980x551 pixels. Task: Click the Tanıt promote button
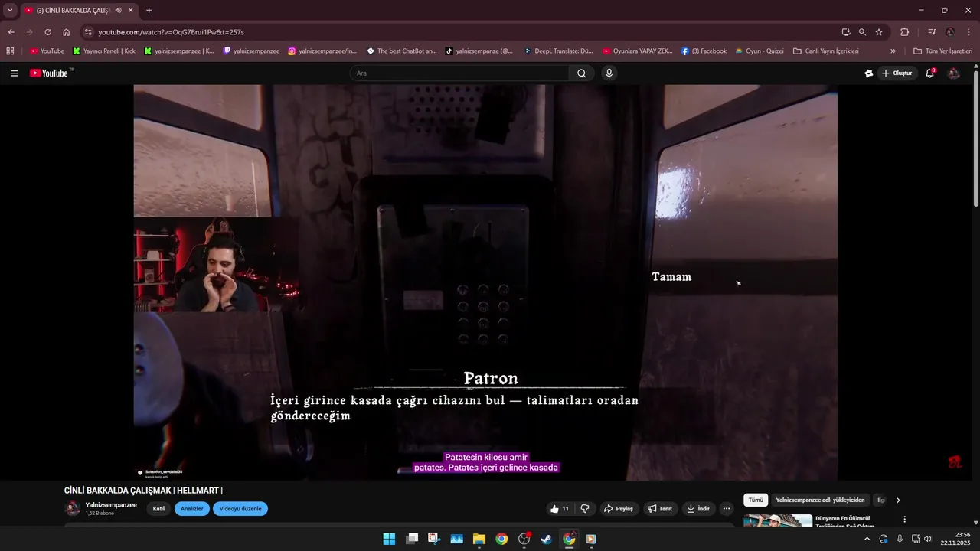click(660, 509)
